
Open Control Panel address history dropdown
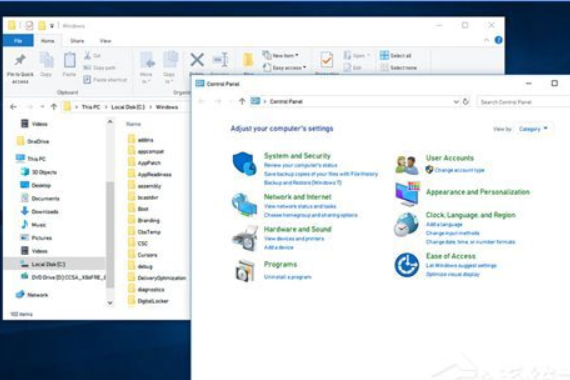click(x=456, y=102)
